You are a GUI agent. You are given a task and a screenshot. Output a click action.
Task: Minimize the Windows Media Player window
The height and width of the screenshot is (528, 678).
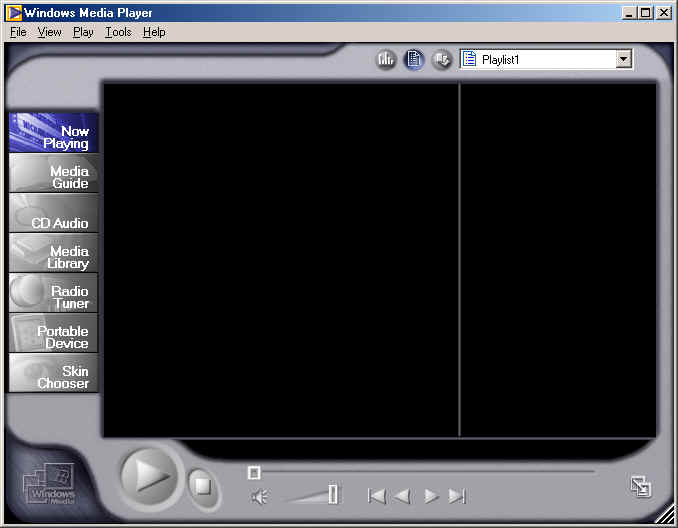click(629, 13)
